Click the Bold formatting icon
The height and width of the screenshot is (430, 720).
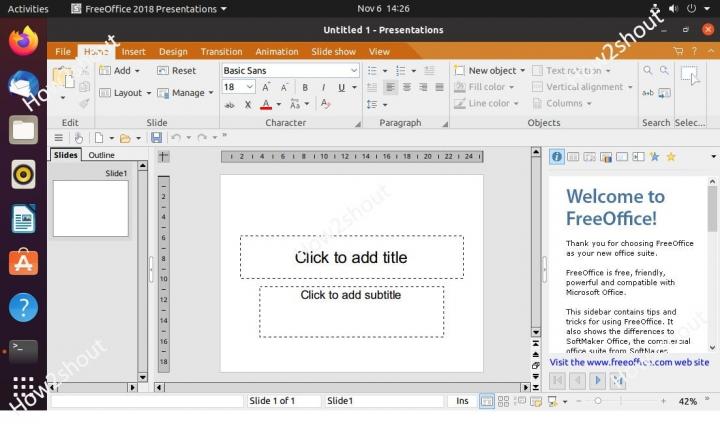tap(306, 88)
